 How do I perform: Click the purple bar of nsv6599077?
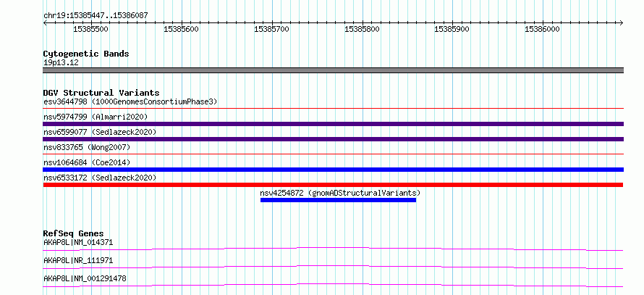[333, 139]
